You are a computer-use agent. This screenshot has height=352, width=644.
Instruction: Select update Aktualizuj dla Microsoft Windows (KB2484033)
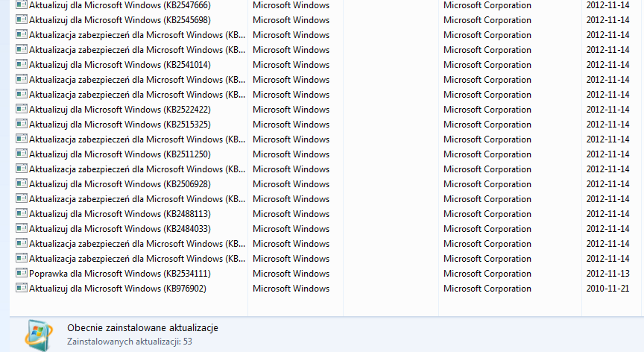point(120,229)
